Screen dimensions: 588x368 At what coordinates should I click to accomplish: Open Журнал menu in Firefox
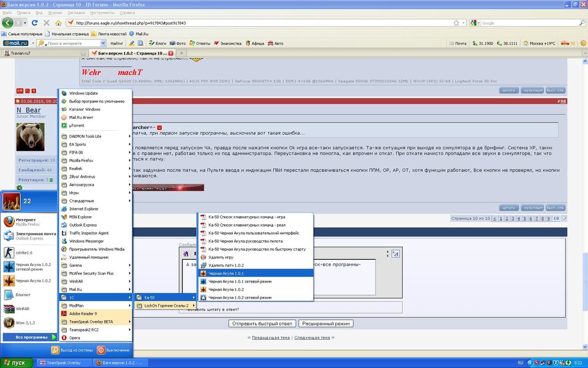pyautogui.click(x=55, y=13)
